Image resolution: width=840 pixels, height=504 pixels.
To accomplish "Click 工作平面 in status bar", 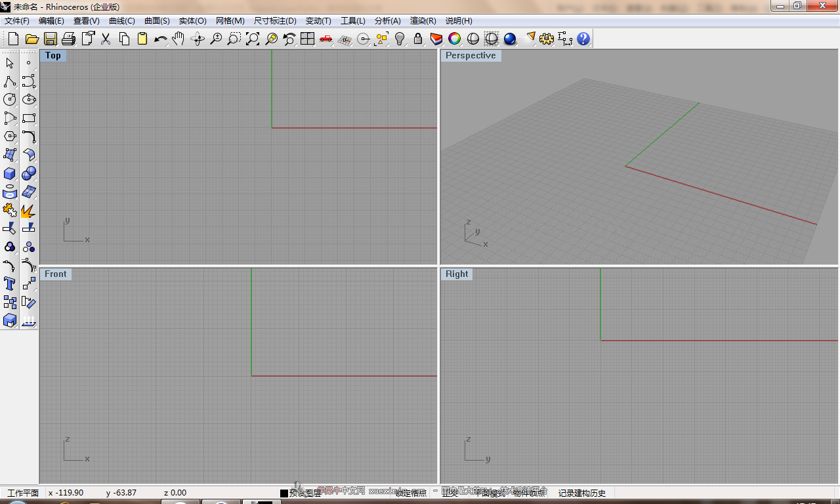I will pos(23,493).
